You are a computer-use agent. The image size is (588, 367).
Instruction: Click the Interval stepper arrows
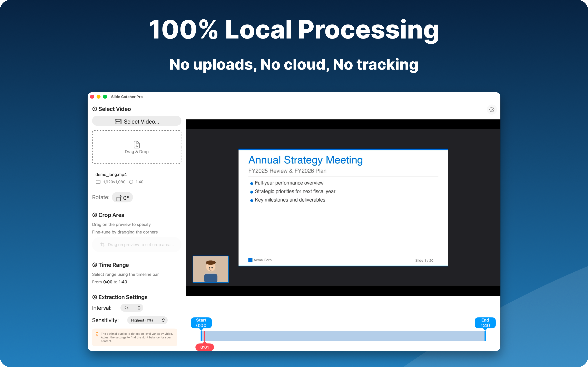(139, 307)
